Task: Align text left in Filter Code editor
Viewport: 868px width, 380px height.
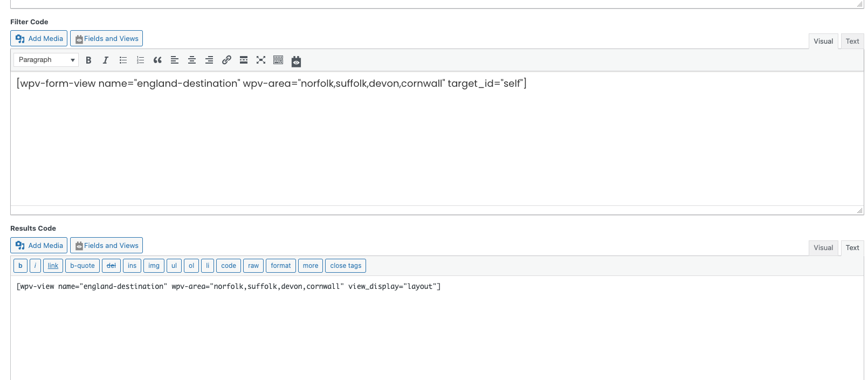Action: pos(175,60)
